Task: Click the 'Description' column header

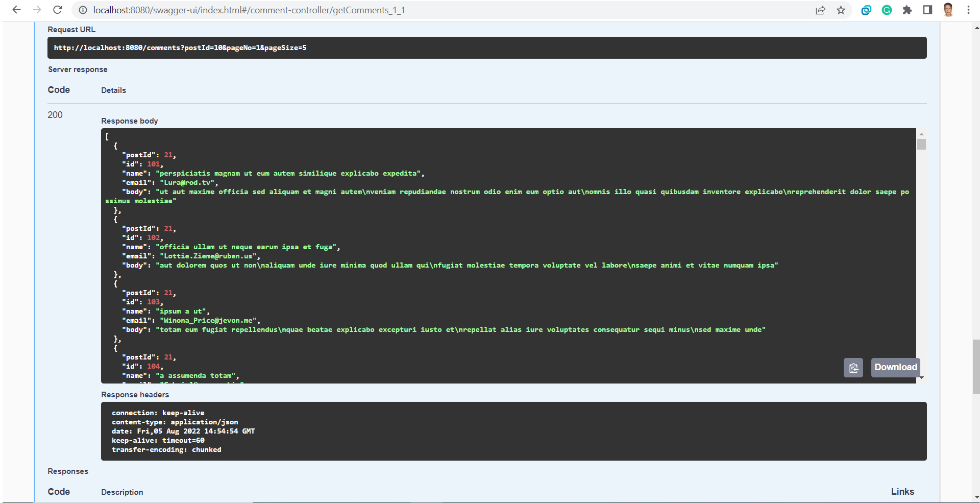Action: pyautogui.click(x=122, y=492)
